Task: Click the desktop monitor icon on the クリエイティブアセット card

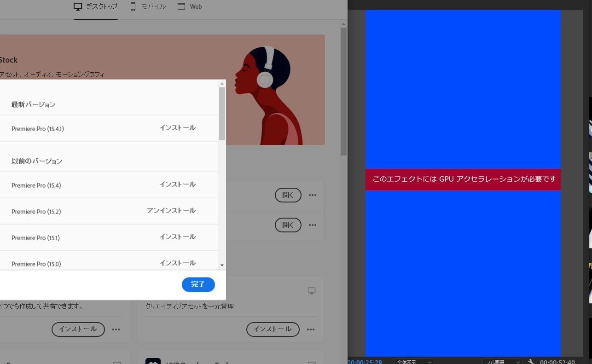Action: (x=312, y=291)
